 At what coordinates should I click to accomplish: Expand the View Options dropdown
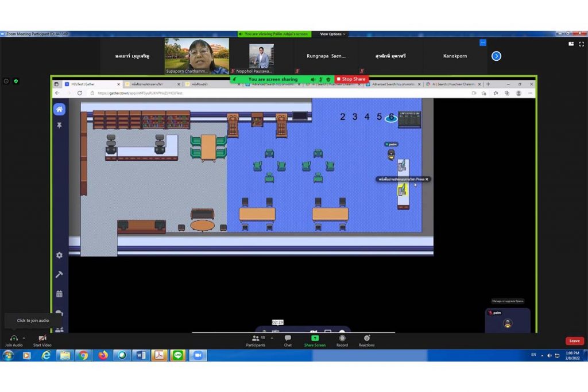tap(333, 34)
